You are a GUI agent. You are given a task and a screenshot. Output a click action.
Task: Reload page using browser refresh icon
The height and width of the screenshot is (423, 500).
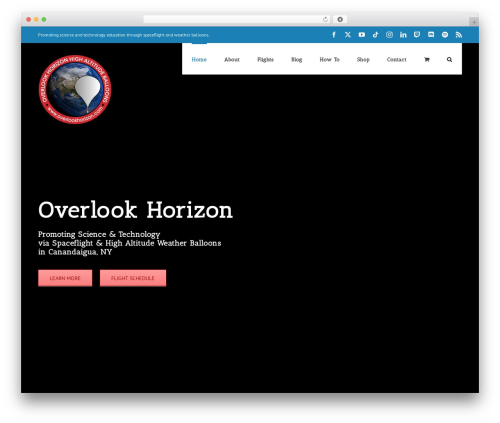325,19
